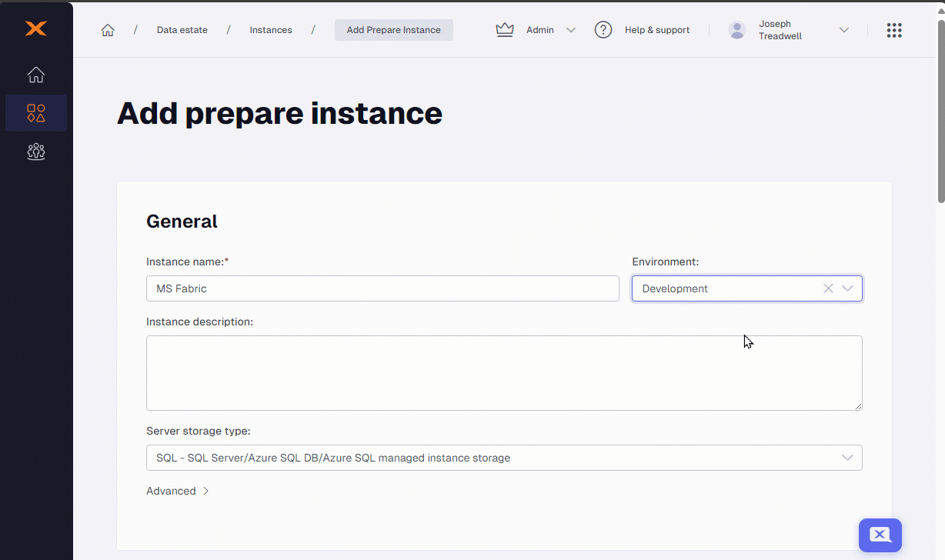
Task: Click the Help question mark icon
Action: coord(603,30)
